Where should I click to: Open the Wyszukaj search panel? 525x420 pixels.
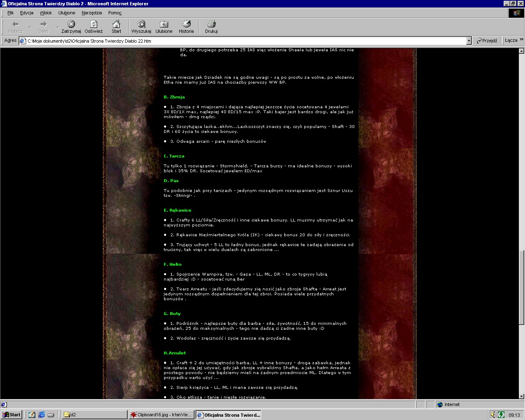pyautogui.click(x=141, y=24)
